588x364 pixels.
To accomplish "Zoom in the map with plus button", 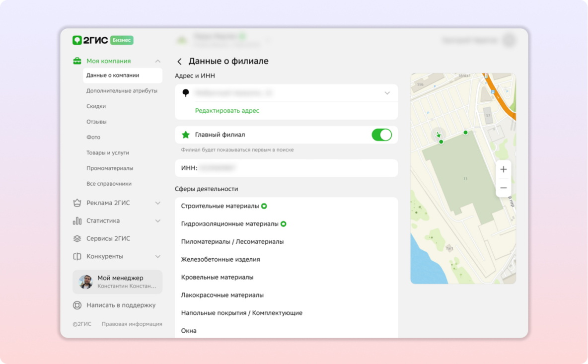I will pyautogui.click(x=503, y=169).
